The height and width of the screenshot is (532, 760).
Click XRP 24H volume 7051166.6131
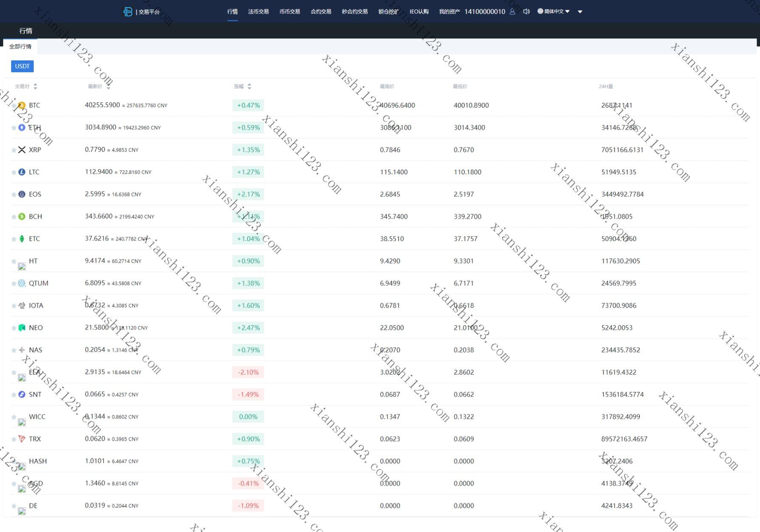click(622, 150)
